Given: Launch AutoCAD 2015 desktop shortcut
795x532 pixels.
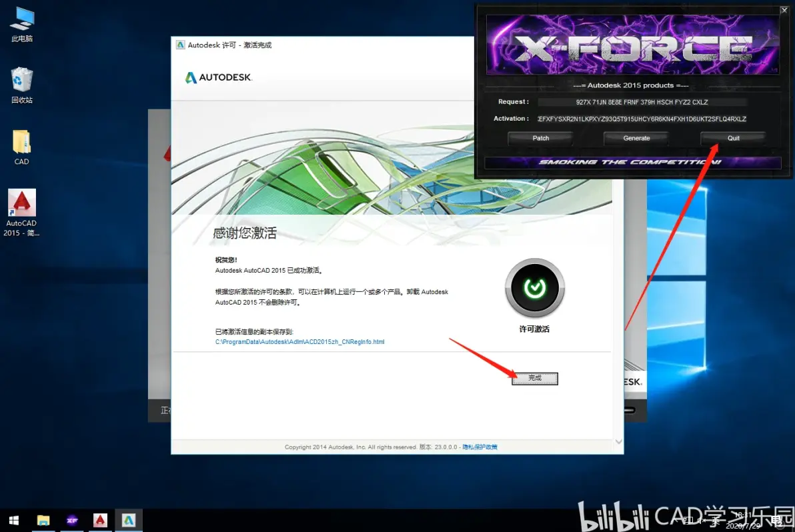Looking at the screenshot, I should 21,212.
